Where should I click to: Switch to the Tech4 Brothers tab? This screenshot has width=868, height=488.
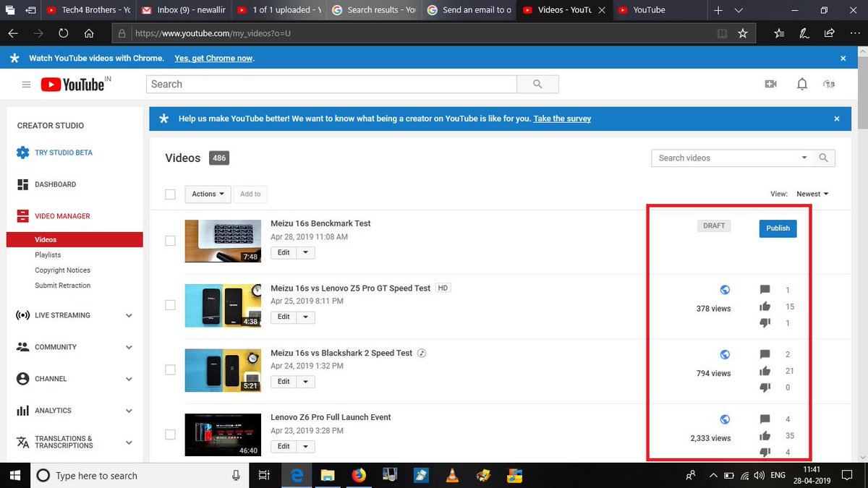tap(88, 10)
